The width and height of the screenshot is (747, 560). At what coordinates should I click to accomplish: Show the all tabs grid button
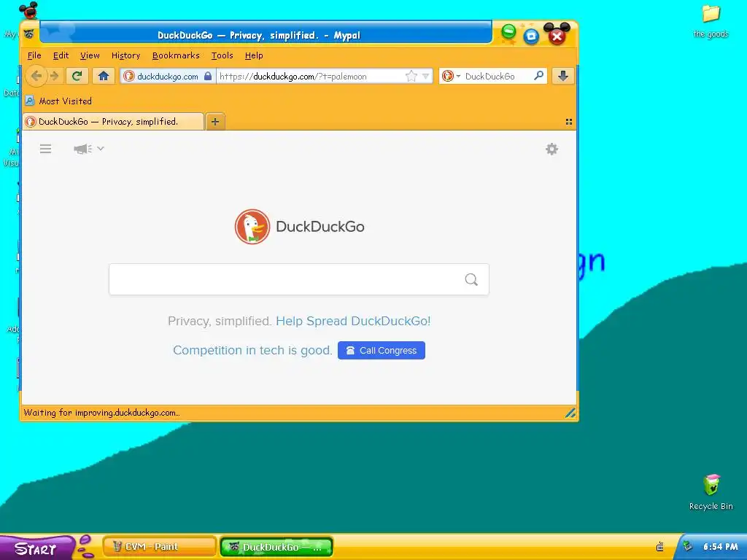(569, 122)
